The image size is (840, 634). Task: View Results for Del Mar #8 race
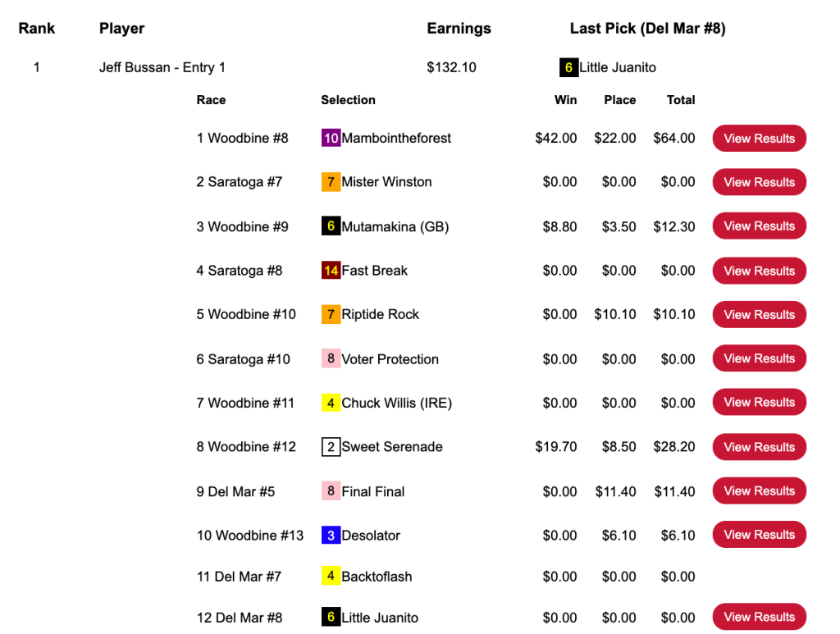[759, 617]
